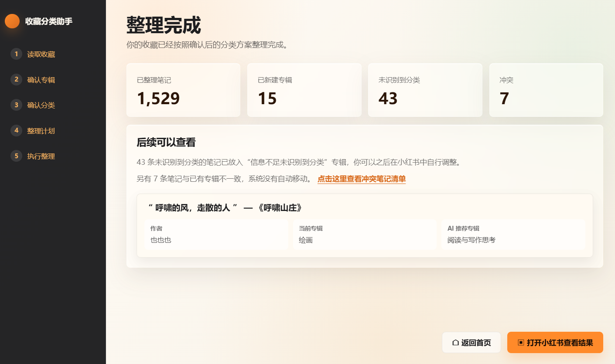
Task: Click the 已新建专辑 label
Action: click(x=275, y=80)
